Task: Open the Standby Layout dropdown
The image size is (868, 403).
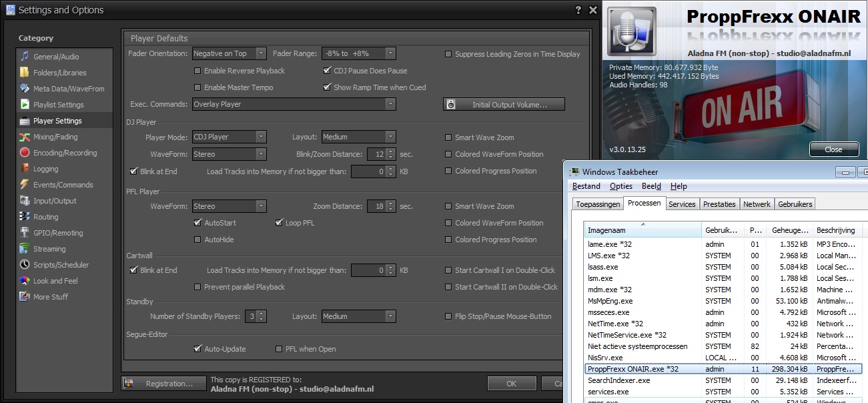Action: pos(359,316)
